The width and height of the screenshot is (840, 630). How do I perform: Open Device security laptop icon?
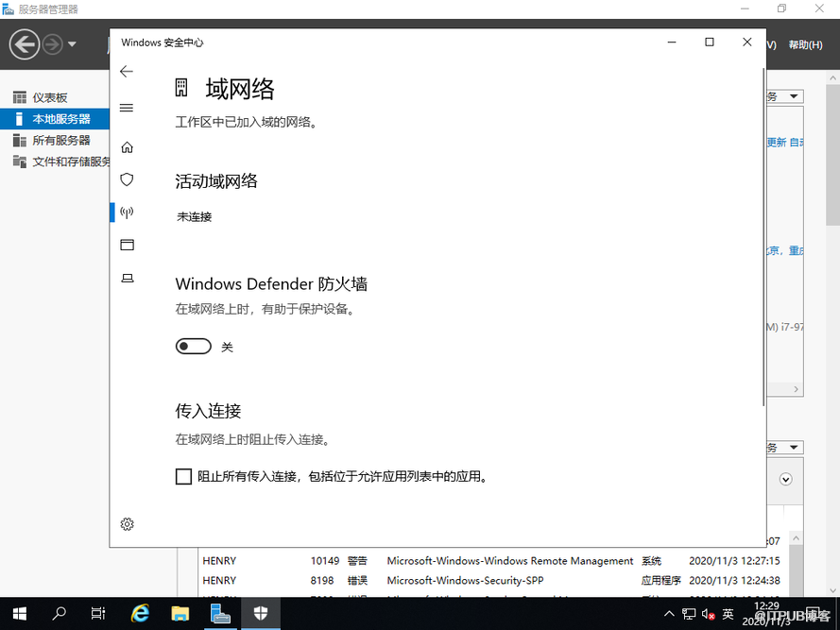(127, 278)
